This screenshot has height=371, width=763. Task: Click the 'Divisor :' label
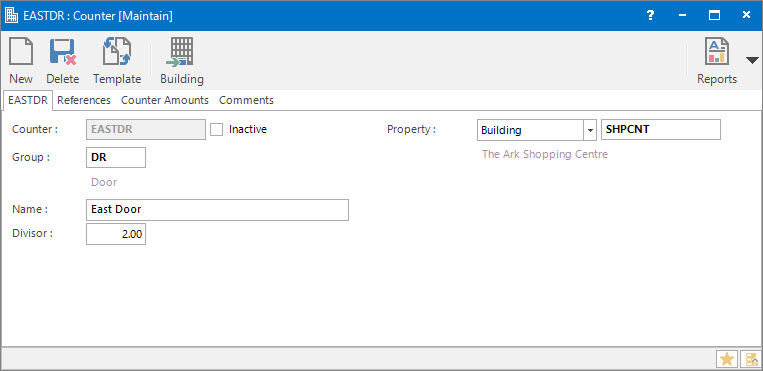[x=32, y=233]
